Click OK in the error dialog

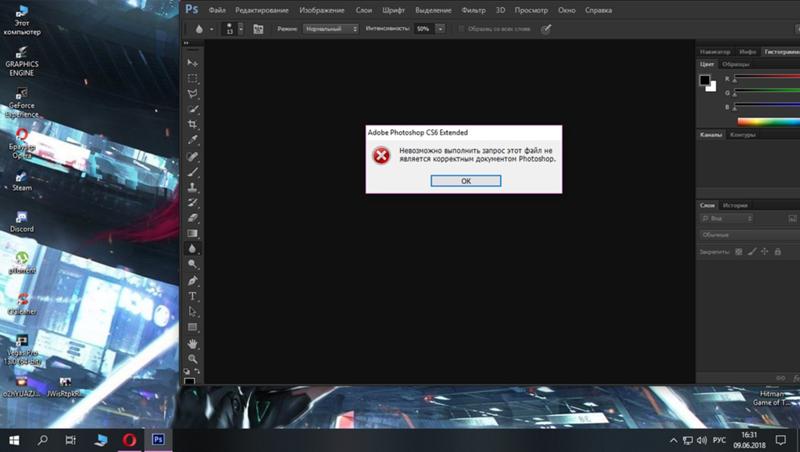(466, 181)
